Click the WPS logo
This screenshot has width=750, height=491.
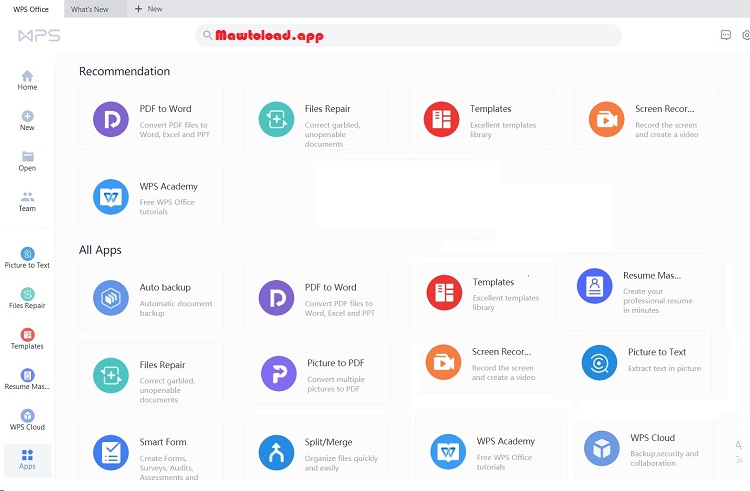pos(39,35)
